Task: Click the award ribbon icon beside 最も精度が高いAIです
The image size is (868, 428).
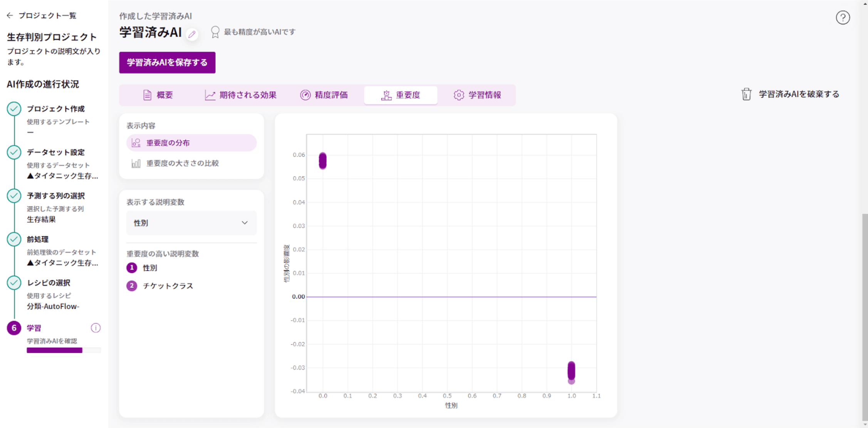Action: pos(215,32)
